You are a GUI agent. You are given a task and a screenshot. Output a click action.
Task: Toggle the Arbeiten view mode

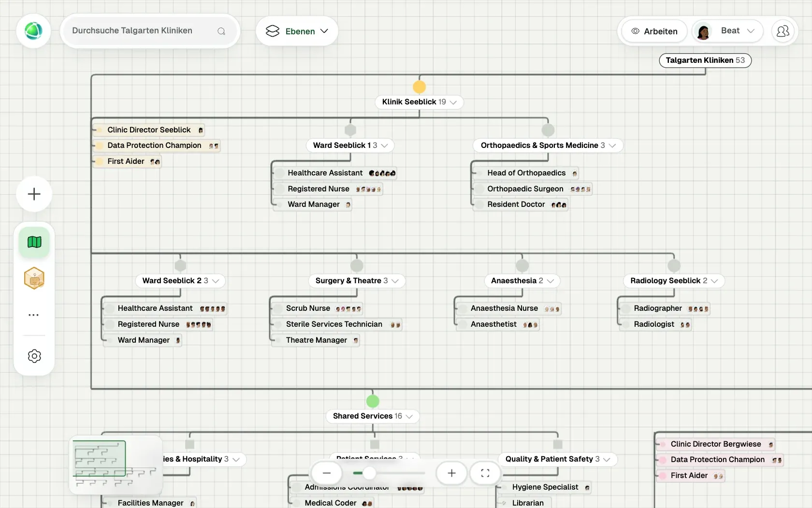(x=654, y=31)
